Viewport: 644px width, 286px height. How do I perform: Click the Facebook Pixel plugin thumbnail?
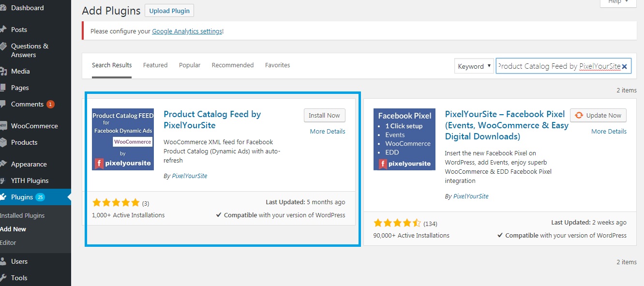point(404,139)
